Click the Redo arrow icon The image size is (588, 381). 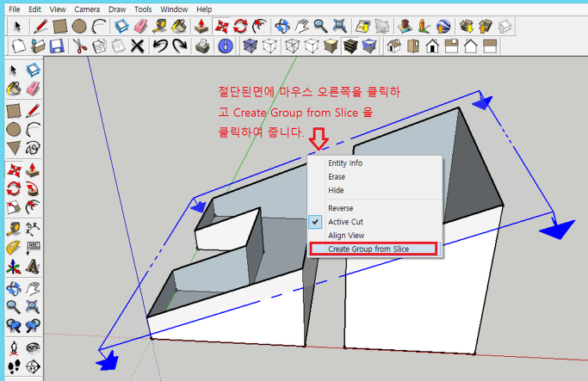(x=180, y=46)
